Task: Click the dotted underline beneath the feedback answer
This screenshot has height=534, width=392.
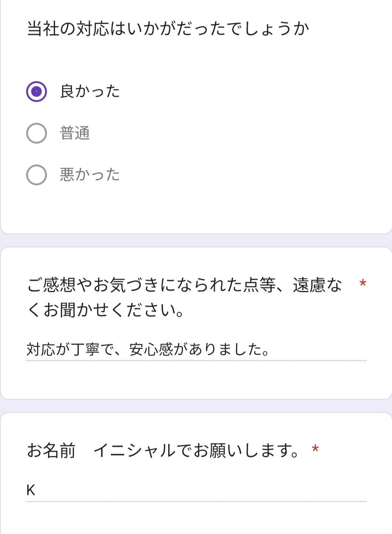Action: tap(196, 361)
